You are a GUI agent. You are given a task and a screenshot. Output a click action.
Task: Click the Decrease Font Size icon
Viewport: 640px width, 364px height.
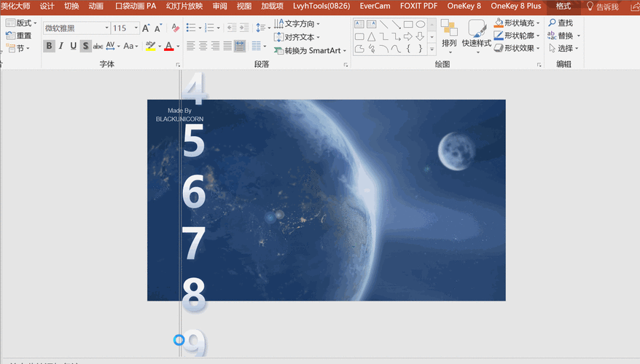tap(158, 28)
